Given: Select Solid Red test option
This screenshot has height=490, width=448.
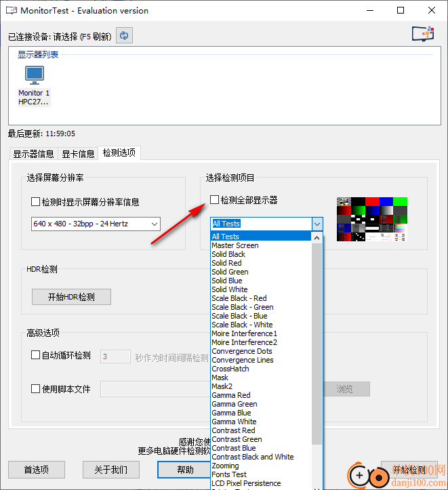Looking at the screenshot, I should [x=261, y=263].
